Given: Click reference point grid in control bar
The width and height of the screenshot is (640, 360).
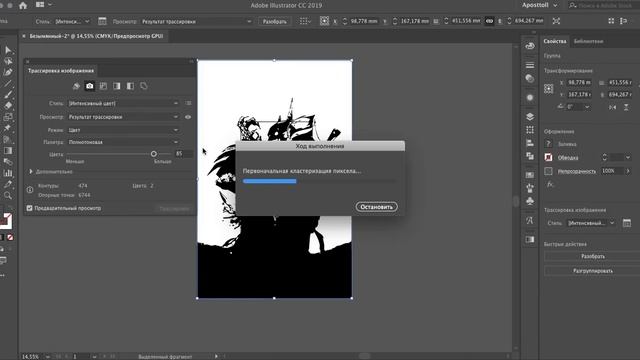Looking at the screenshot, I should tap(324, 21).
